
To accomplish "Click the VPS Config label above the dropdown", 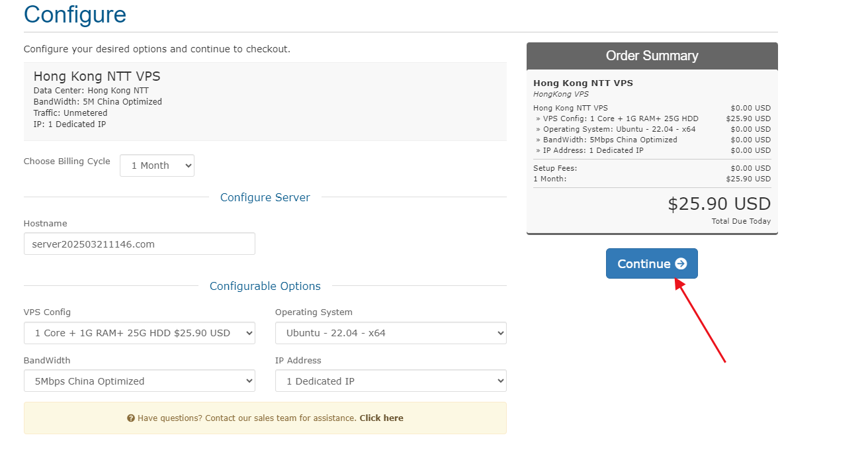I will point(47,312).
